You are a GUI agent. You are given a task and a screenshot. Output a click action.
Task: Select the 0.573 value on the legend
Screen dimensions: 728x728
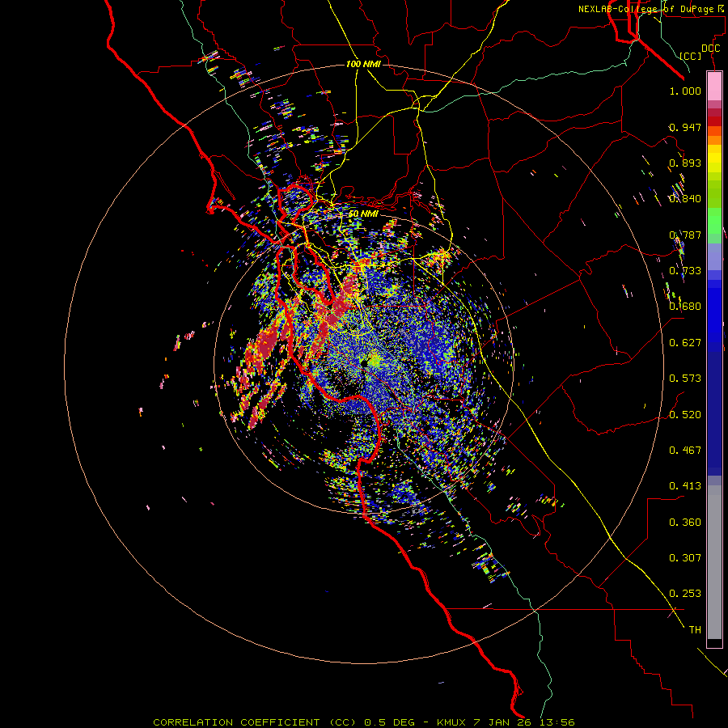[685, 379]
